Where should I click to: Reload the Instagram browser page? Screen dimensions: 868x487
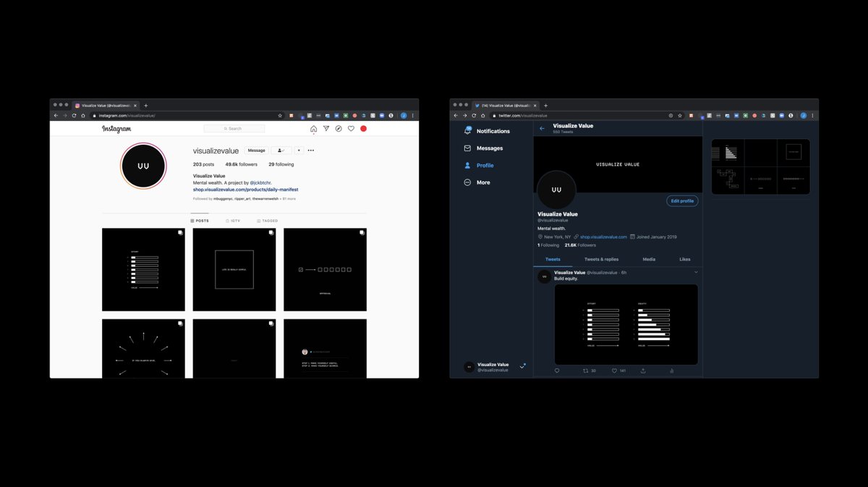(74, 116)
